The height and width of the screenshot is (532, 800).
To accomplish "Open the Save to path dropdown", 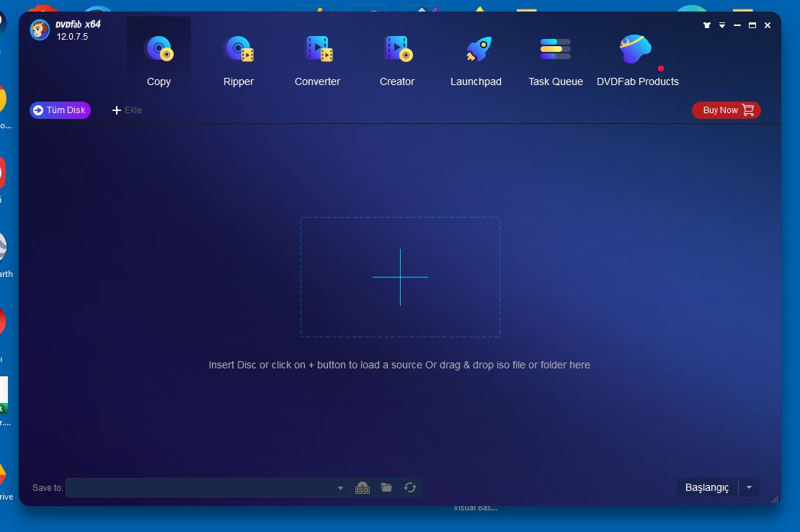I will [x=340, y=488].
